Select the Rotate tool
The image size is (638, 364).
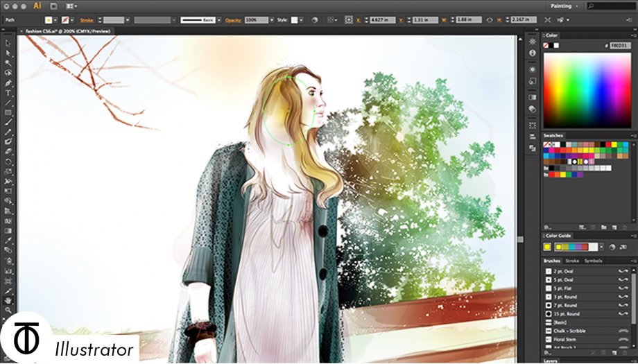coord(8,162)
